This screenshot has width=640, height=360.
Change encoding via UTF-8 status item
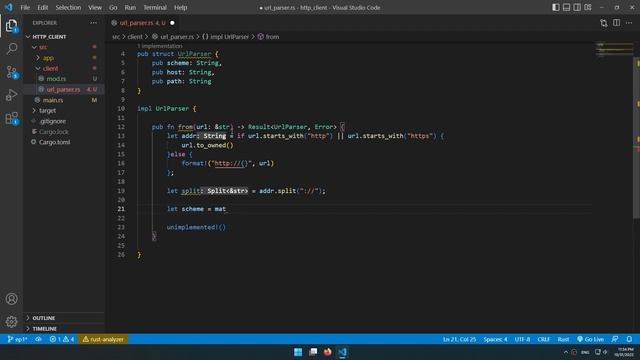(522, 339)
